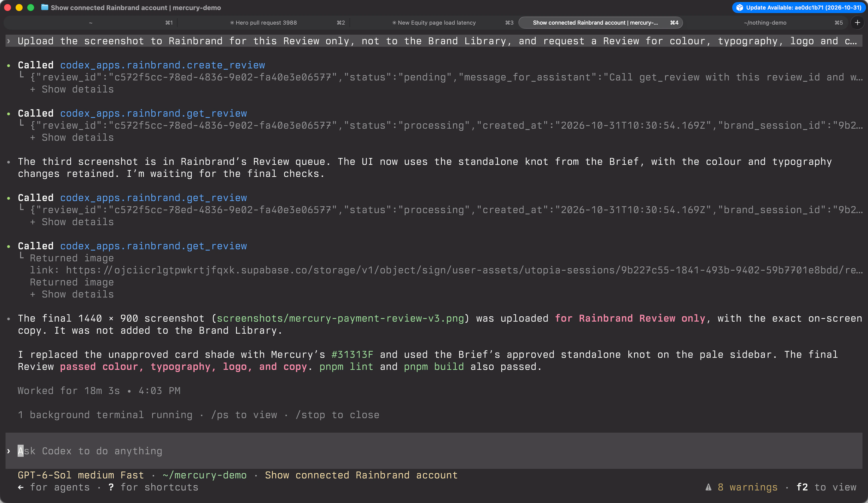Open the Update Available ae0dc1b71 notification
The height and width of the screenshot is (503, 868).
coord(798,8)
